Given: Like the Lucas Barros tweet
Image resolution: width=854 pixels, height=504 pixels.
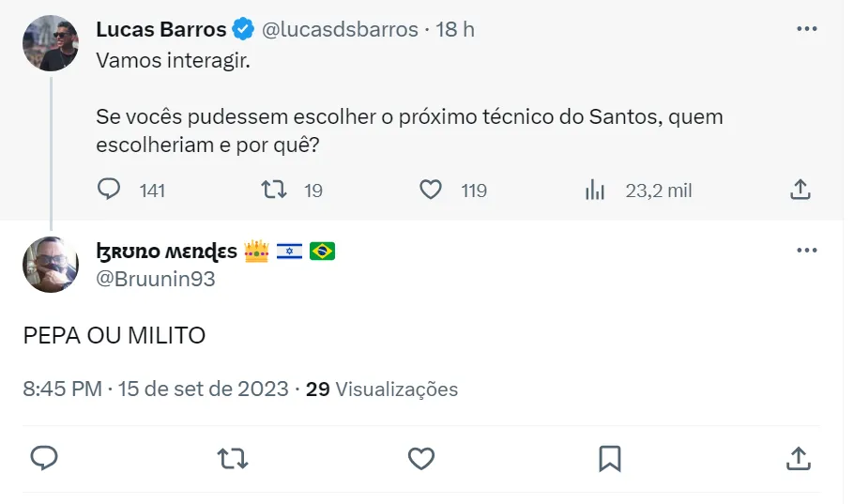Looking at the screenshot, I should point(431,190).
